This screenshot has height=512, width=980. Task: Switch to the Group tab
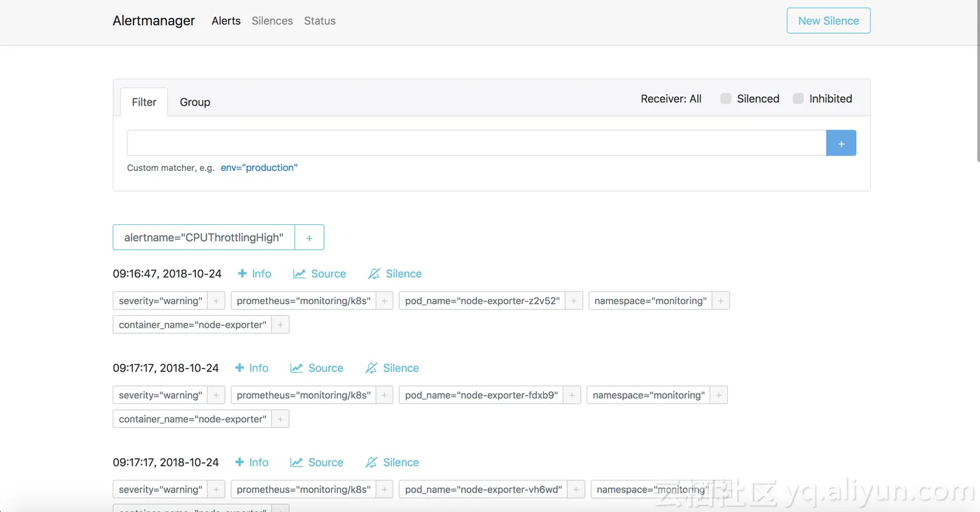[195, 102]
